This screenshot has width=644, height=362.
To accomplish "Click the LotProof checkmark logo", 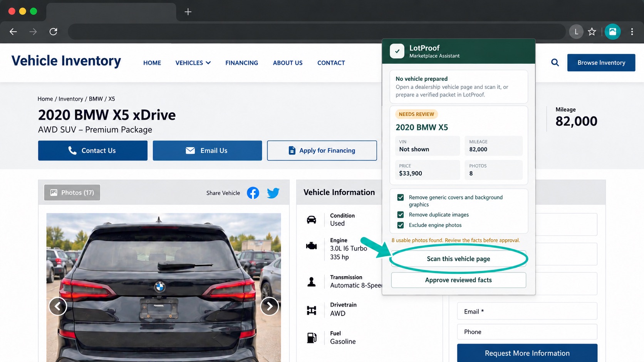I will (x=397, y=51).
